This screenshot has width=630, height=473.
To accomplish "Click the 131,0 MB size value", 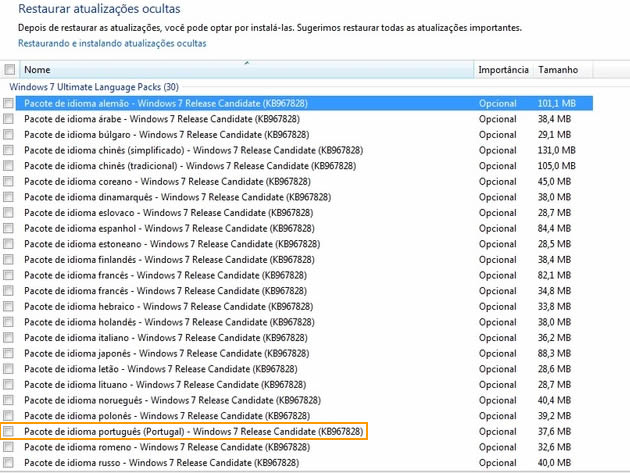I will tap(556, 150).
